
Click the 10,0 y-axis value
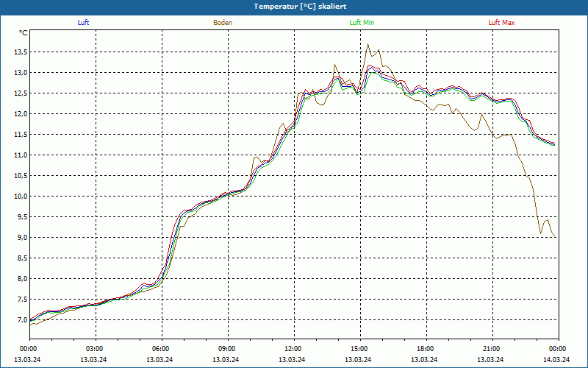(21, 197)
